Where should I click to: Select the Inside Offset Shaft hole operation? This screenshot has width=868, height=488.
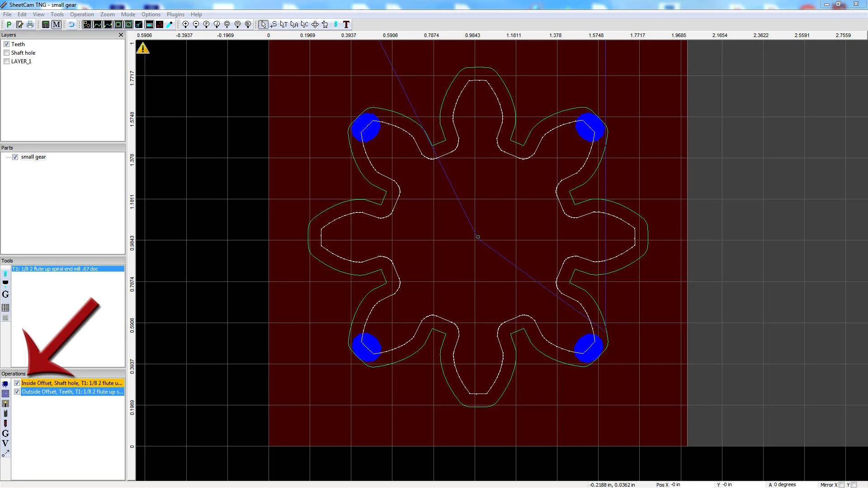72,383
